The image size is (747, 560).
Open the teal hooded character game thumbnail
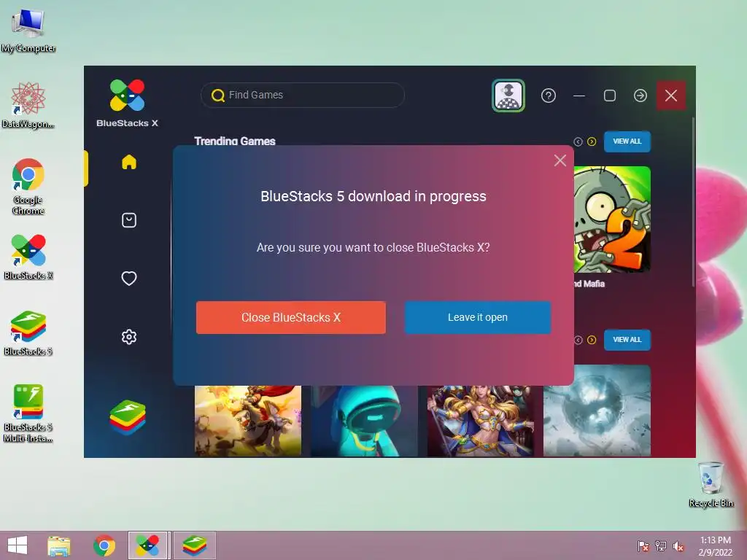click(x=365, y=421)
